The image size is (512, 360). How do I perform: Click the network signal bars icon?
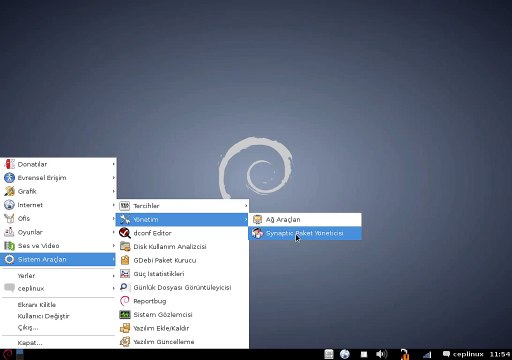coord(427,355)
